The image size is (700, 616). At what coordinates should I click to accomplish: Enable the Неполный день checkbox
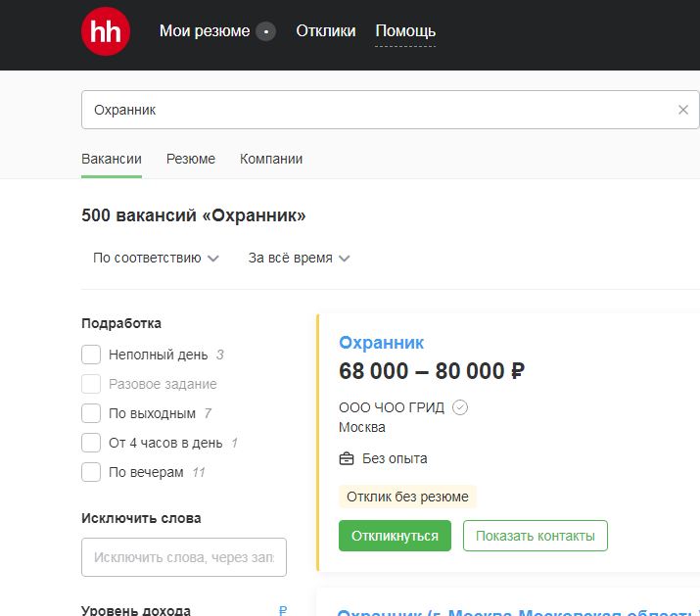coord(91,355)
